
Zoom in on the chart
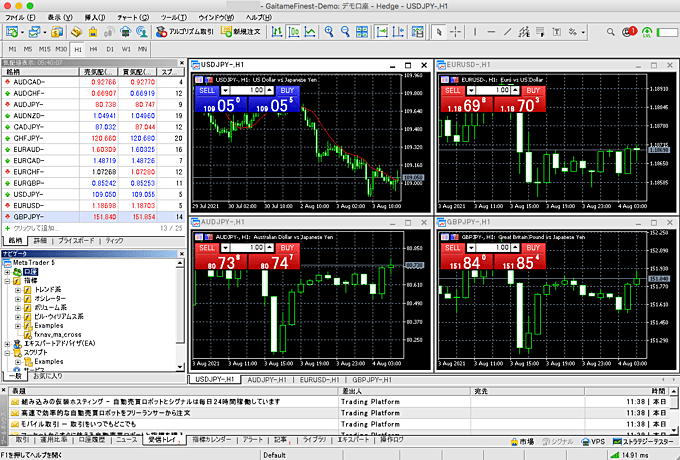[329, 32]
